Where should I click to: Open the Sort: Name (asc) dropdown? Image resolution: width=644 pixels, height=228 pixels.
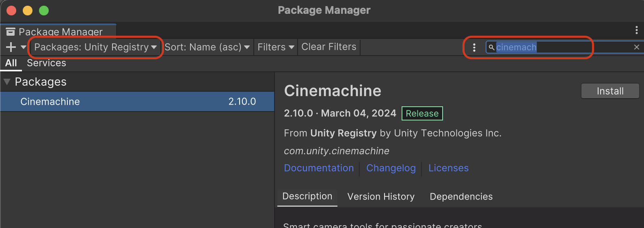coord(207,47)
